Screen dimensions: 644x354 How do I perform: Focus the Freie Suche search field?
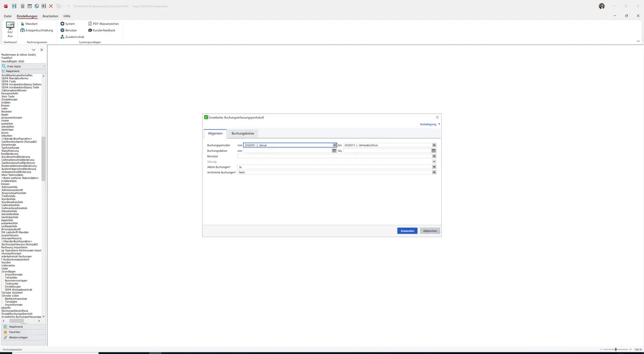coord(24,66)
